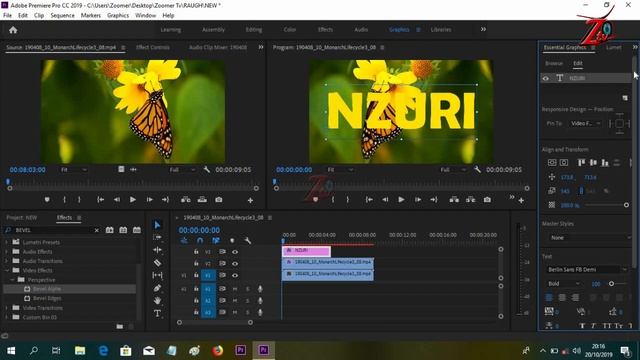Enable voice-over record on A3
Image resolution: width=640 pixels, height=360 pixels.
point(260,312)
